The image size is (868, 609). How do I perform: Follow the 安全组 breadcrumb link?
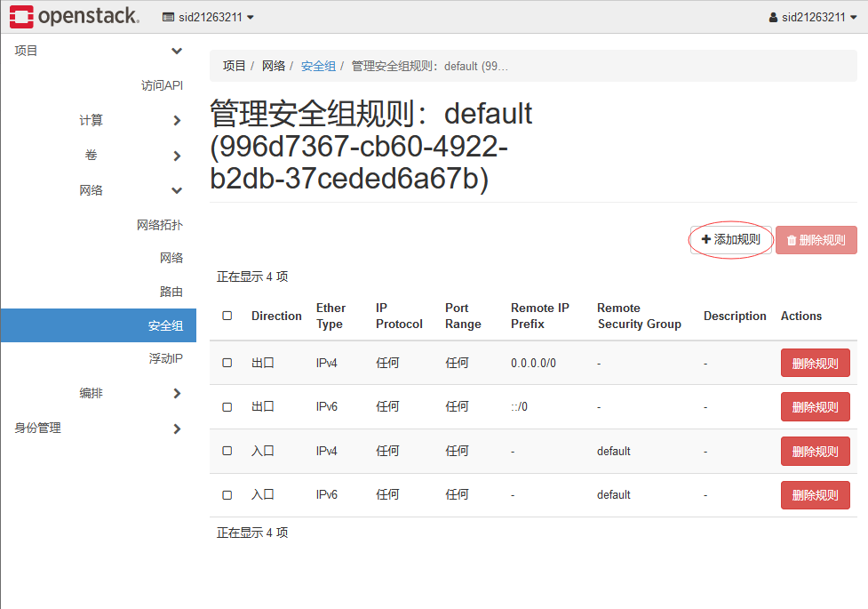pyautogui.click(x=318, y=67)
